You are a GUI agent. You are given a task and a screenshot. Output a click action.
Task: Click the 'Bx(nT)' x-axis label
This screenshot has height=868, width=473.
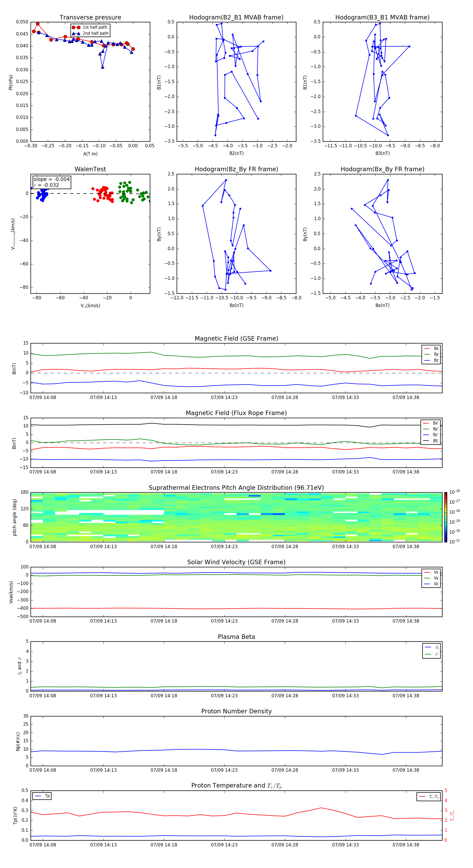pos(382,305)
